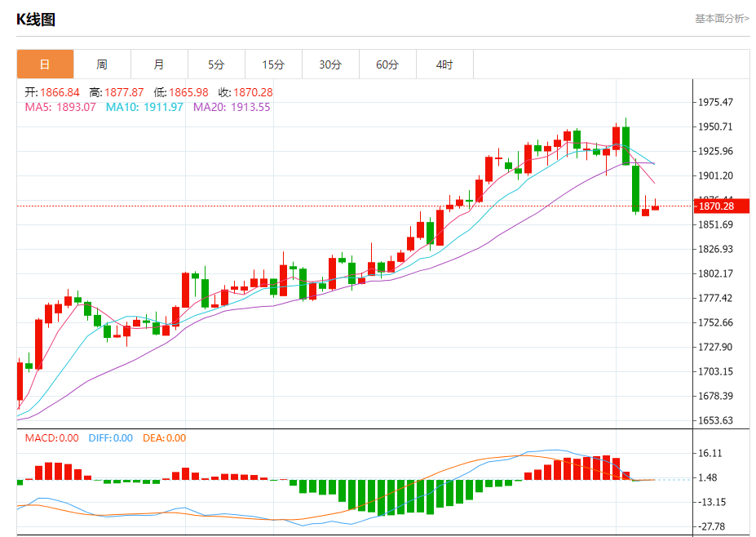Click the 1950.71 price axis label
The width and height of the screenshot is (756, 537).
tap(715, 126)
